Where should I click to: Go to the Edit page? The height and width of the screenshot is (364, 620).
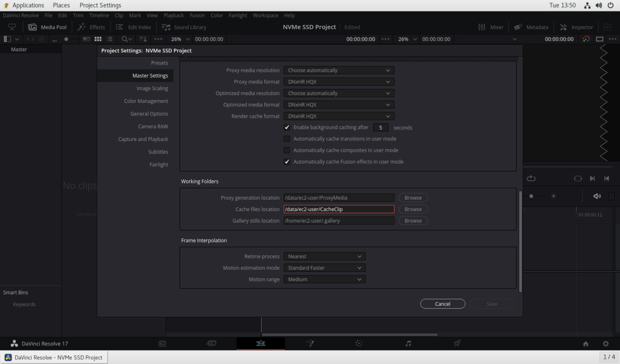click(260, 343)
